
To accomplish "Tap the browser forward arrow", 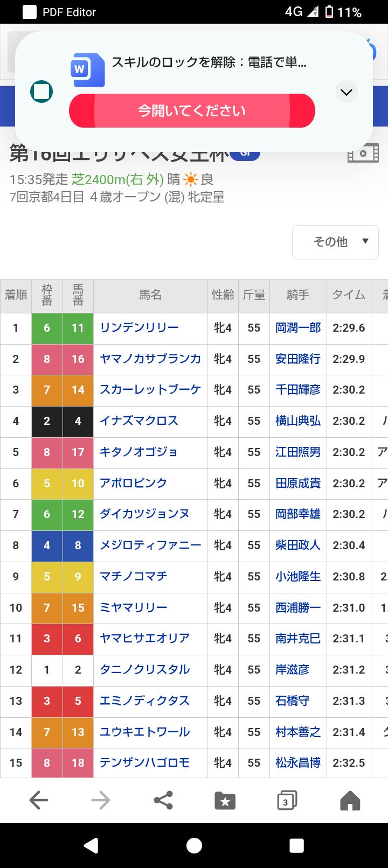I will pyautogui.click(x=101, y=800).
